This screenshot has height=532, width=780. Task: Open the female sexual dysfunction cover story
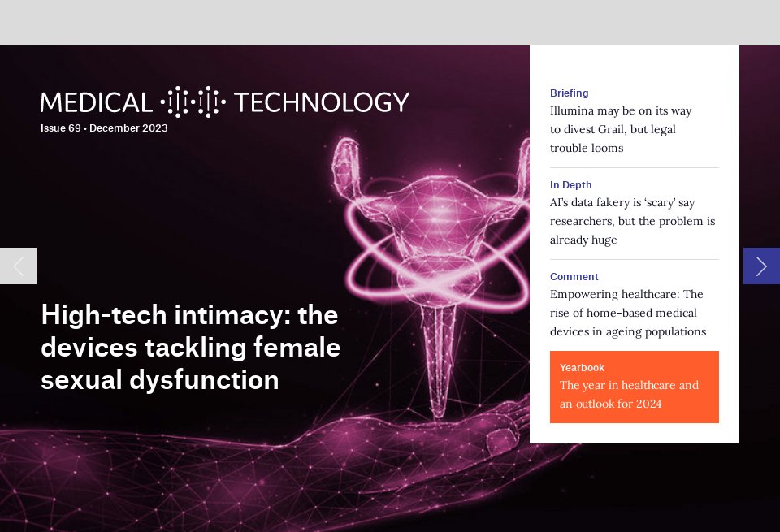click(190, 347)
